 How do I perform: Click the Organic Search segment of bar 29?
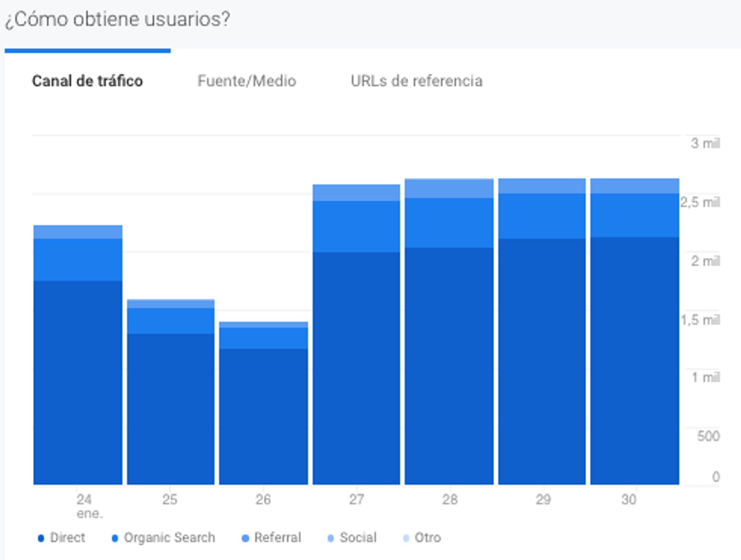point(542,216)
